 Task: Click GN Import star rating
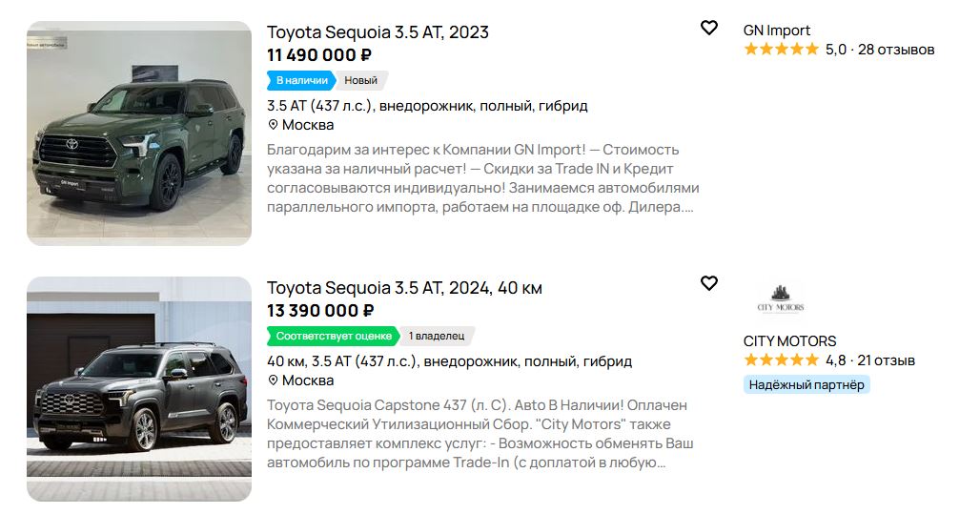click(x=781, y=50)
